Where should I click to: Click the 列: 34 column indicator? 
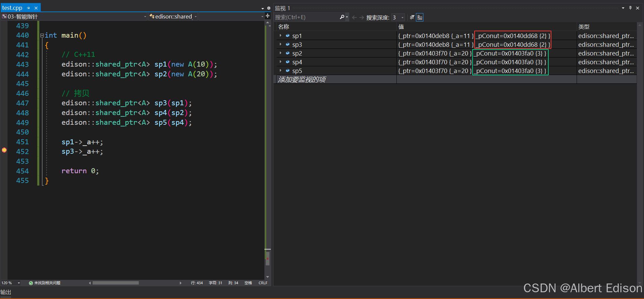point(233,283)
